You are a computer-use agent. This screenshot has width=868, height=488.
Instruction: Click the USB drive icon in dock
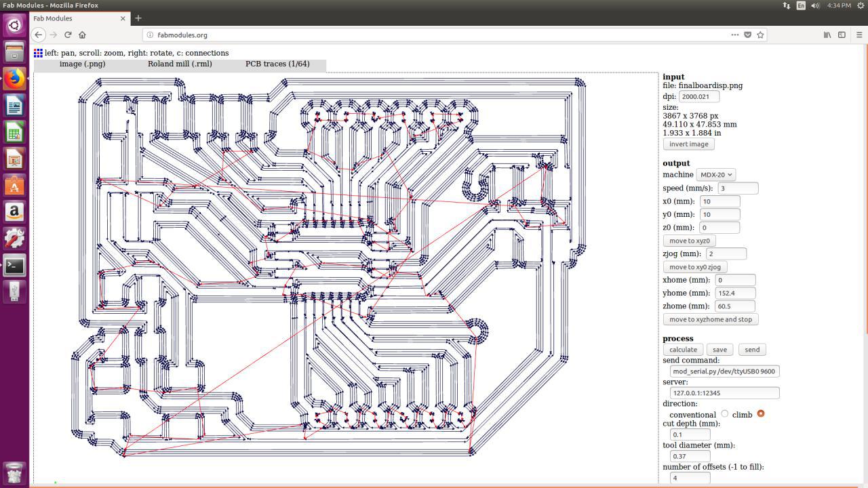[x=14, y=291]
